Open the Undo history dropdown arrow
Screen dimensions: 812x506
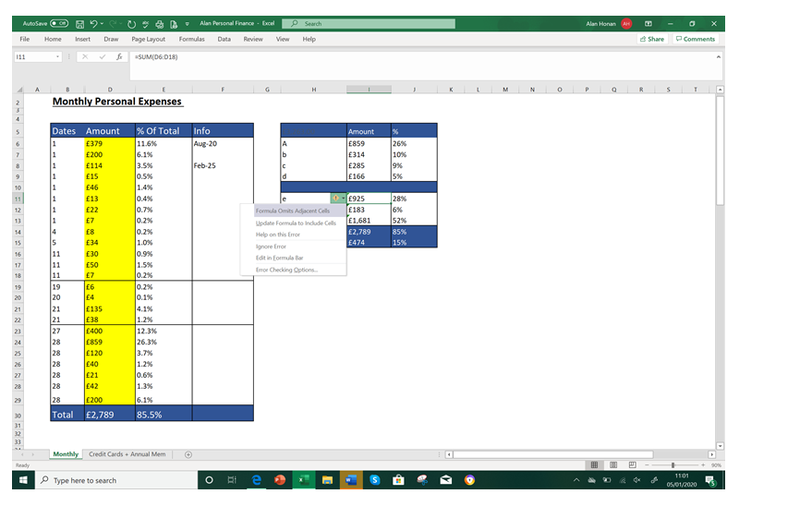click(x=102, y=24)
